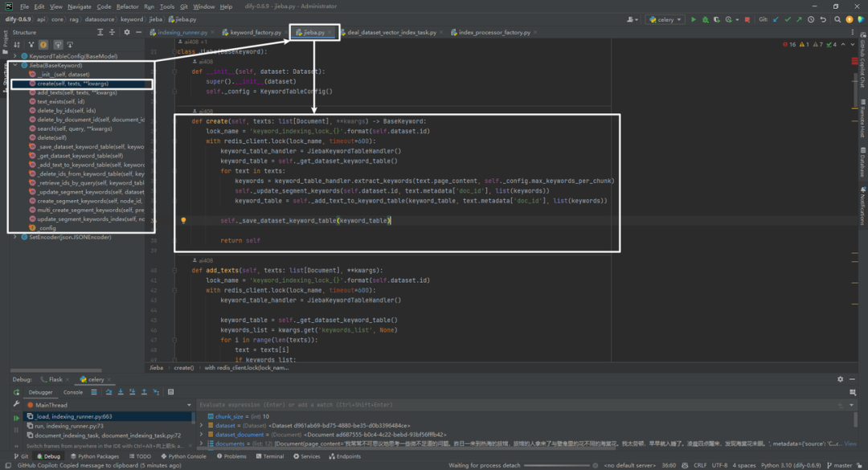Show Git history clock icon
Viewport: 868px width, 470px height.
[811, 19]
